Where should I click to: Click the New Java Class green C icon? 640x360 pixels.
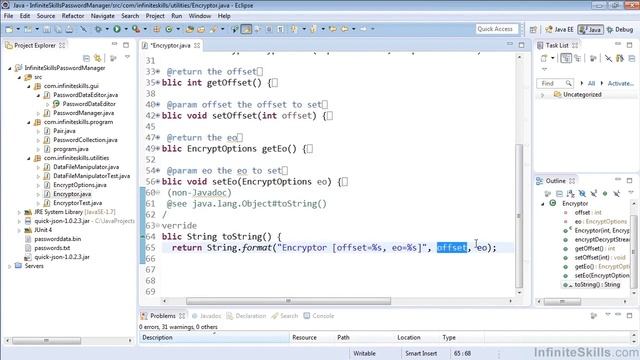[x=169, y=29]
